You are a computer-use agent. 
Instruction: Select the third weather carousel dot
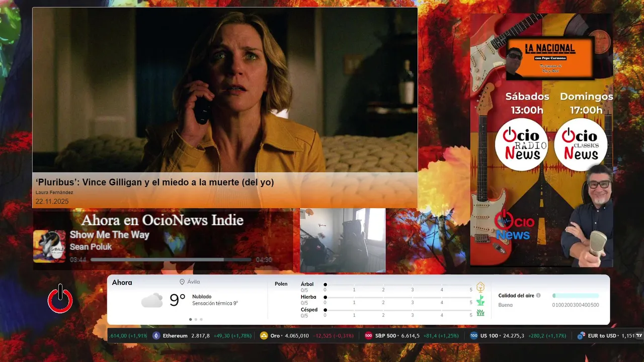[x=201, y=319]
